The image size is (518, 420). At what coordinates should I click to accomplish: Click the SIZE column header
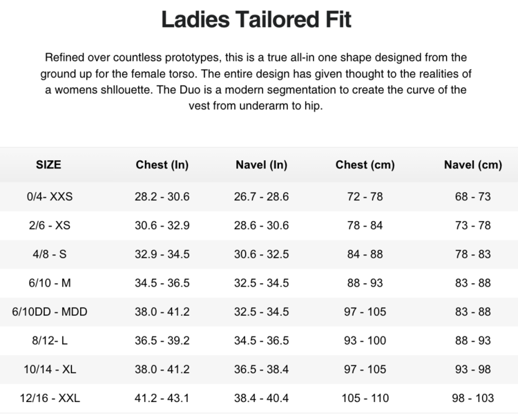tap(48, 165)
